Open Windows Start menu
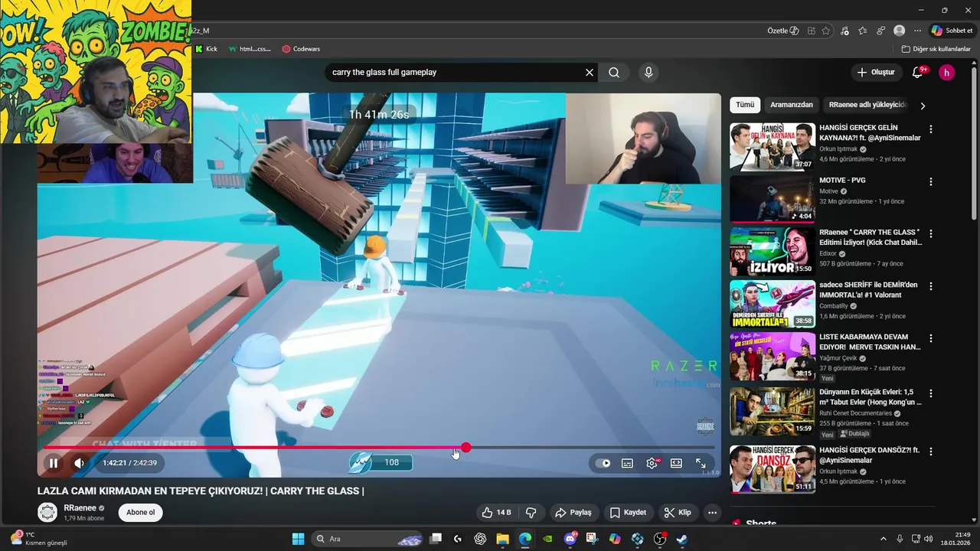 point(298,539)
